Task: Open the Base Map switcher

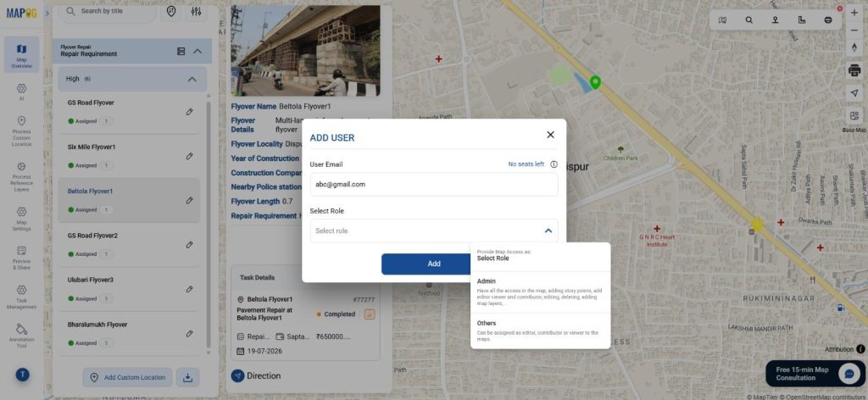Action: point(854,116)
